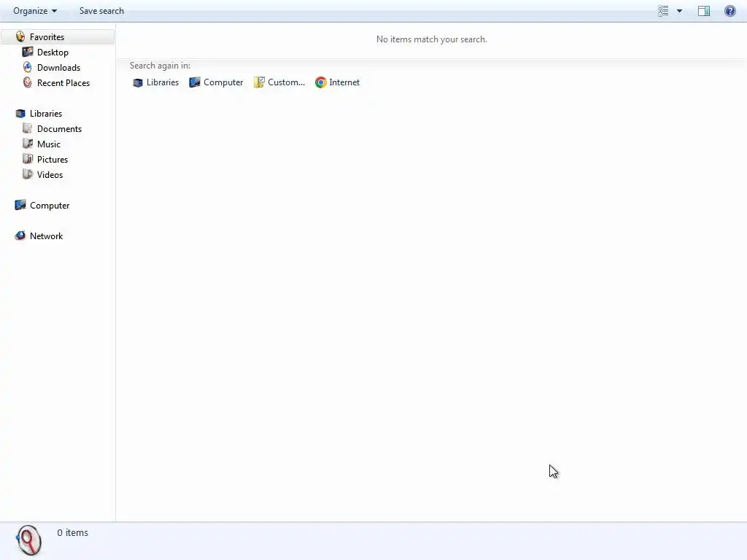Click the Computer icon in the sidebar

pos(20,205)
